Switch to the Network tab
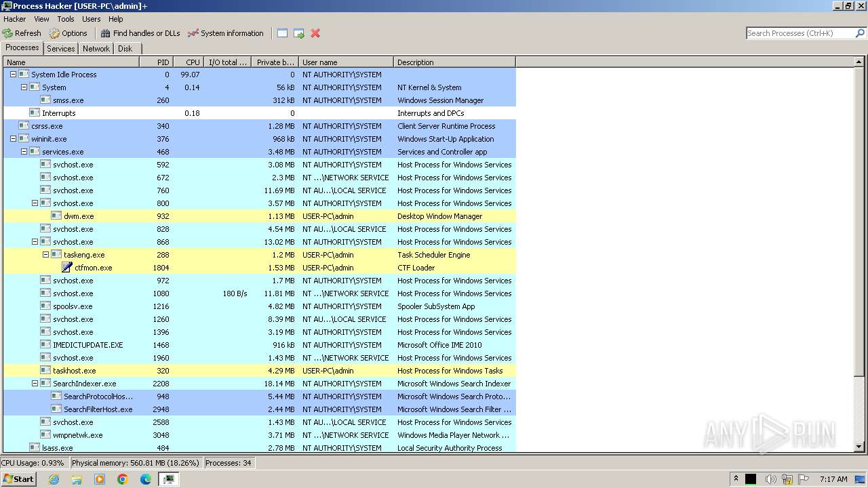The image size is (868, 488). click(96, 49)
